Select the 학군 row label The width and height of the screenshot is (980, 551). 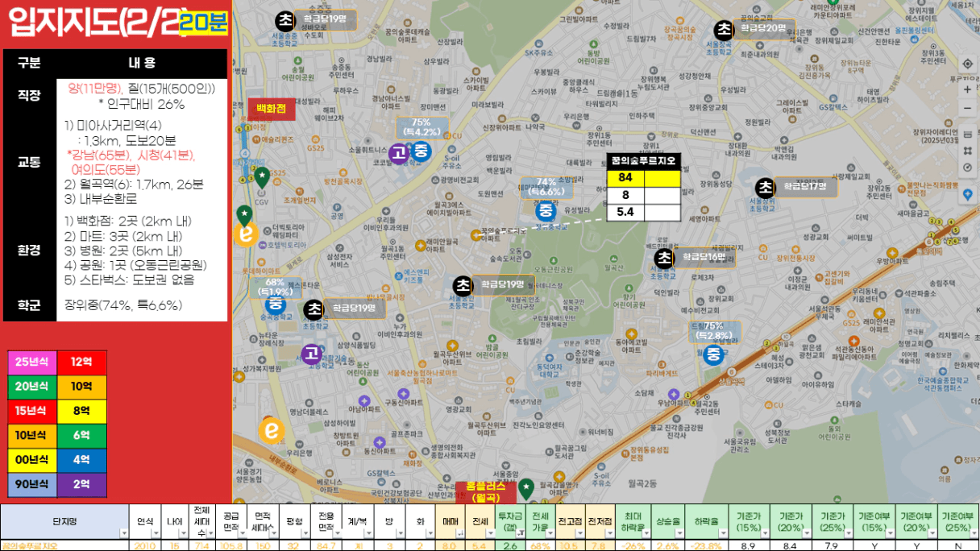(x=29, y=305)
